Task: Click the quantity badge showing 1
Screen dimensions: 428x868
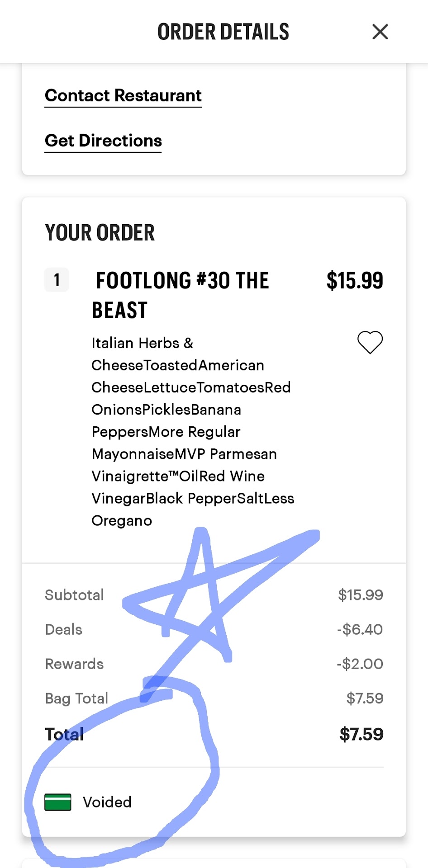Action: pos(57,280)
